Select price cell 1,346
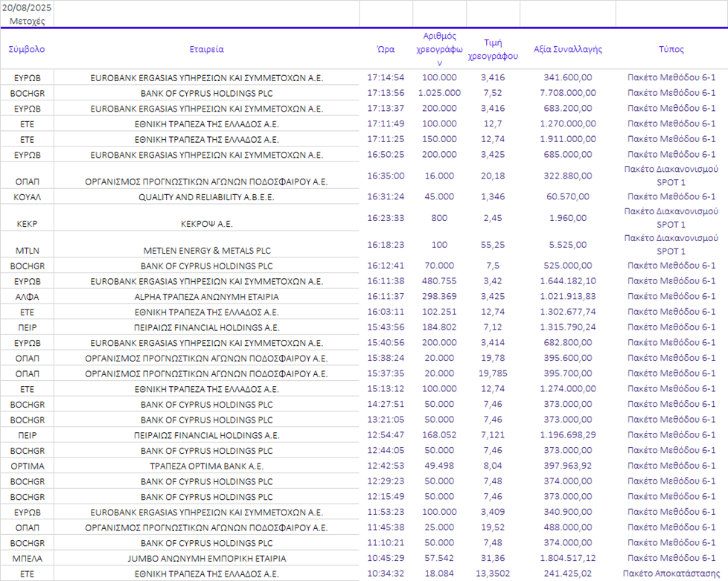The width and height of the screenshot is (728, 581). pyautogui.click(x=493, y=196)
